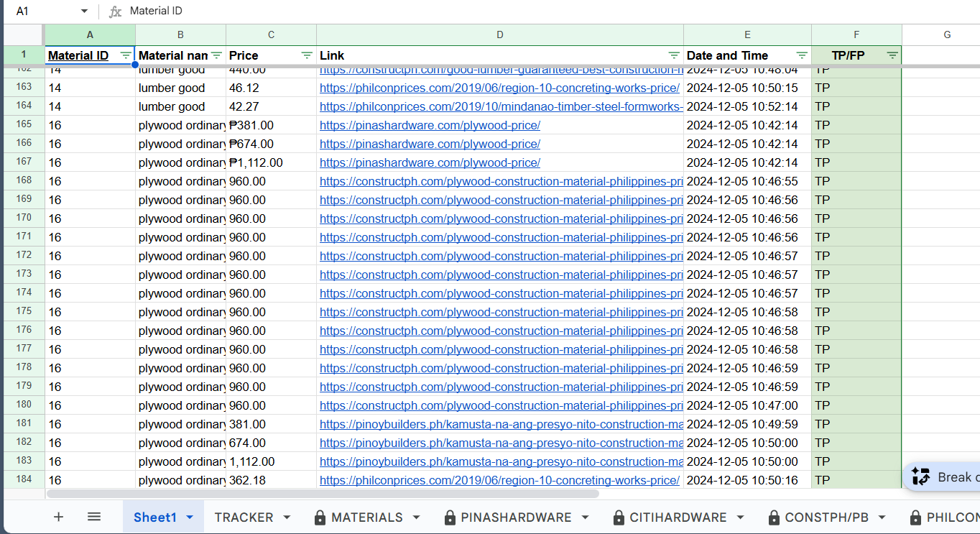Click the Break floating button
The image size is (980, 534).
tap(943, 477)
